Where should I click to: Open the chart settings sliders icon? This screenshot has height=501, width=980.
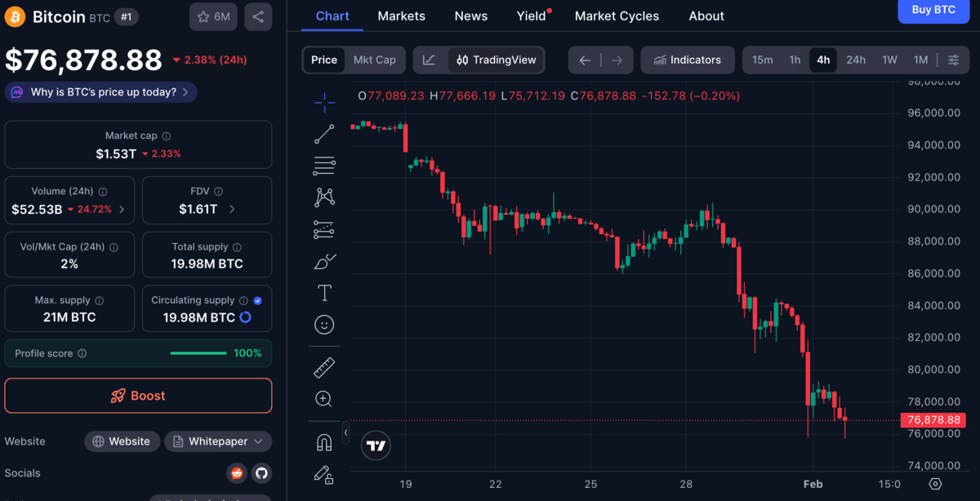coord(953,60)
